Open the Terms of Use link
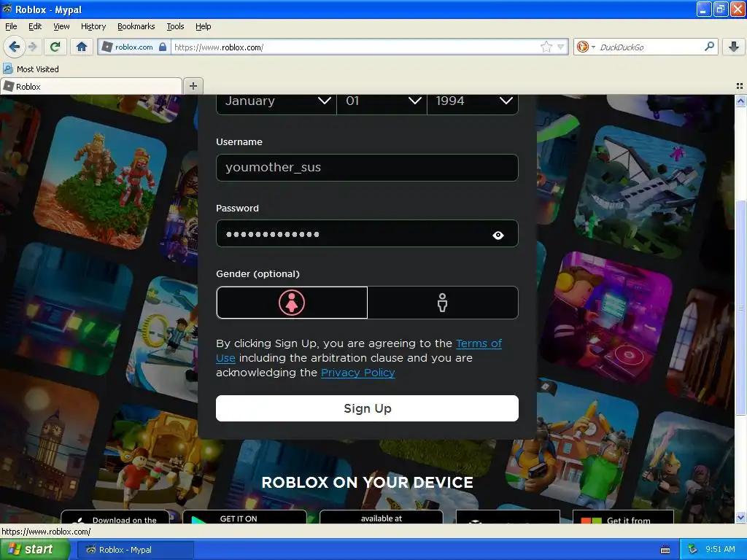747x560 pixels. click(479, 343)
